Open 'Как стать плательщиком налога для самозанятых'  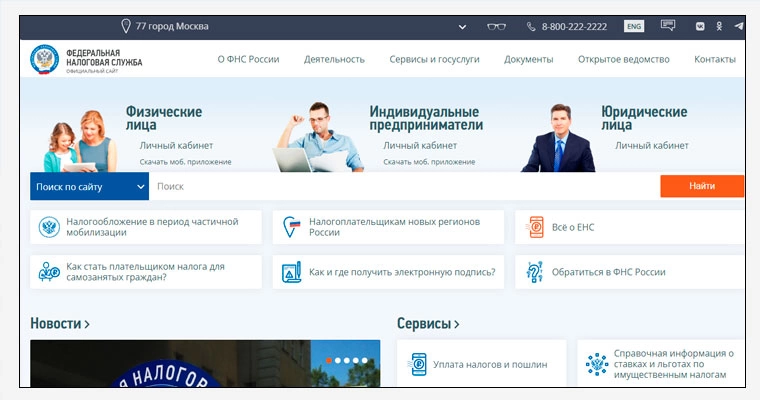tap(145, 272)
